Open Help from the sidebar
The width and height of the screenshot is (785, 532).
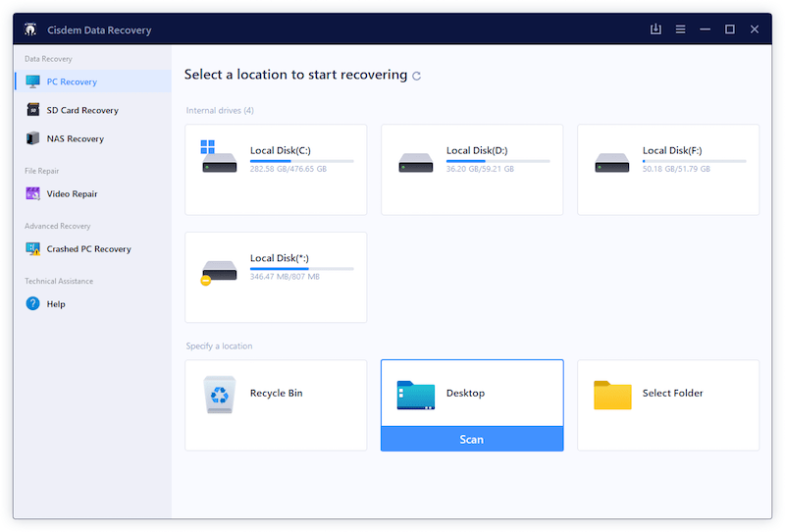[56, 304]
